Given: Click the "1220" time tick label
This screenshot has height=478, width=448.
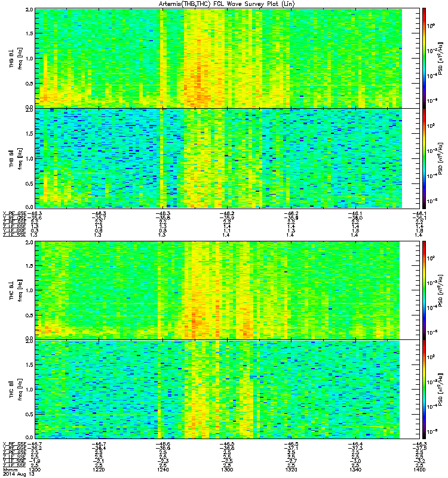Looking at the screenshot, I should pyautogui.click(x=99, y=470).
